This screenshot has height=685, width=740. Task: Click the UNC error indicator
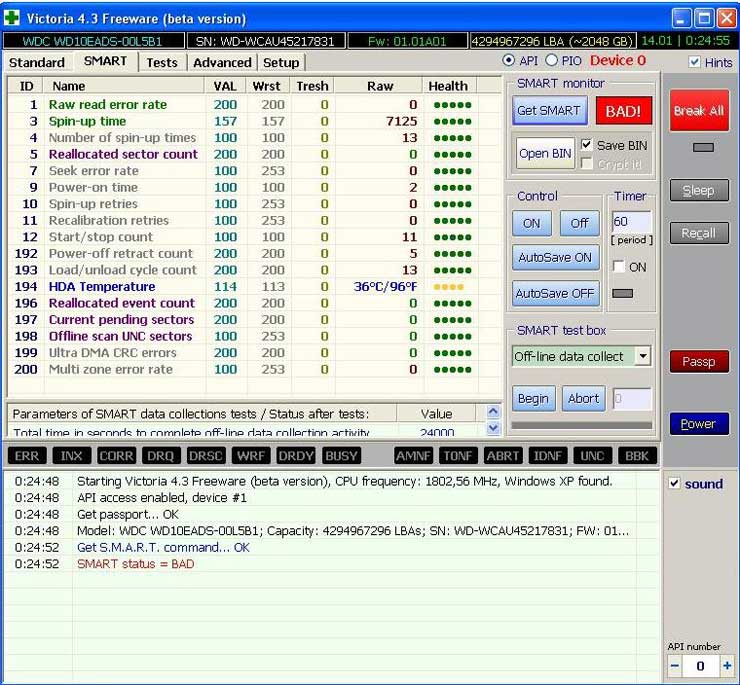click(592, 456)
